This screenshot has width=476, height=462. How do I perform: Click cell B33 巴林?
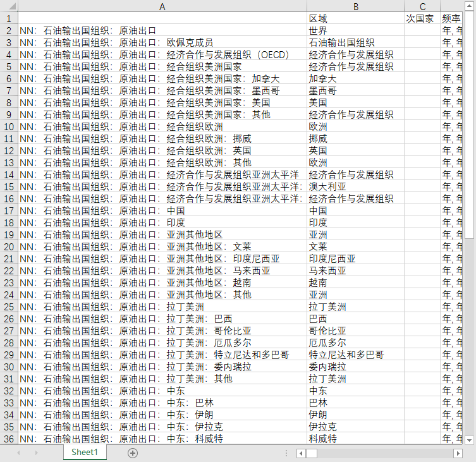tap(355, 403)
